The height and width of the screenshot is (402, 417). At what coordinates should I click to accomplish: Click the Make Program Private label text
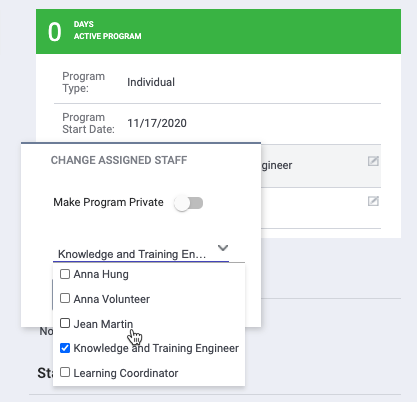(108, 202)
